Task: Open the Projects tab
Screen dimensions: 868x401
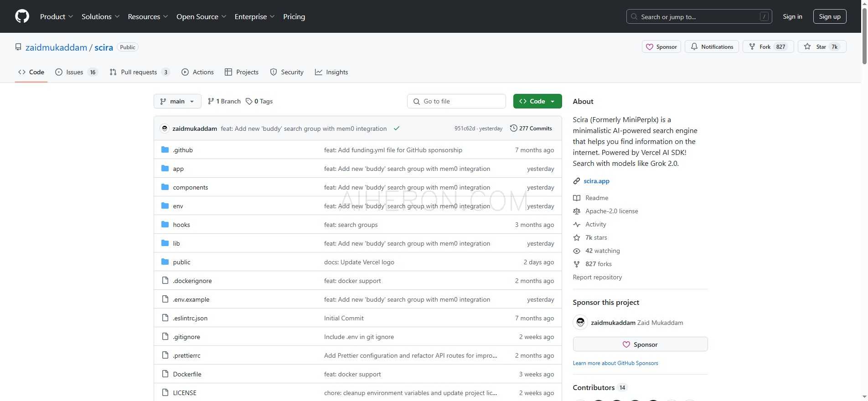Action: (242, 72)
